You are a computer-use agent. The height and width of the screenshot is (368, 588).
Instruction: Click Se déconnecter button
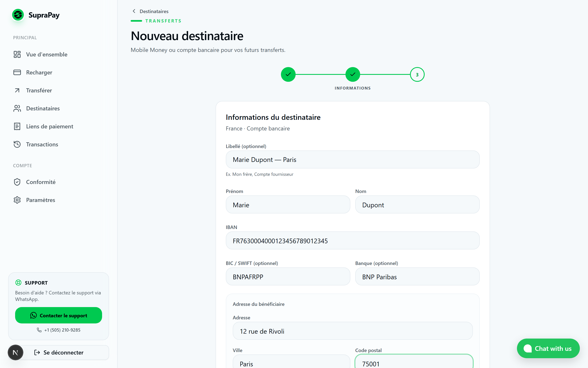click(59, 352)
